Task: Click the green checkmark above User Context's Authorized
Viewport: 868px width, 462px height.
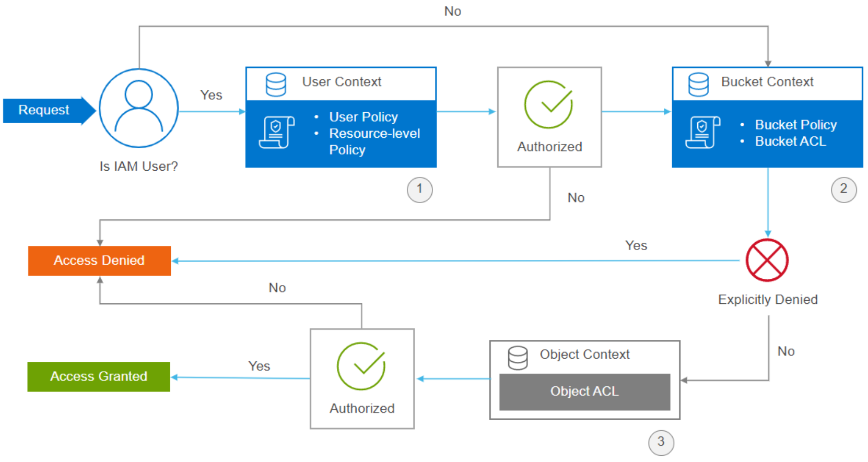Action: (x=549, y=104)
